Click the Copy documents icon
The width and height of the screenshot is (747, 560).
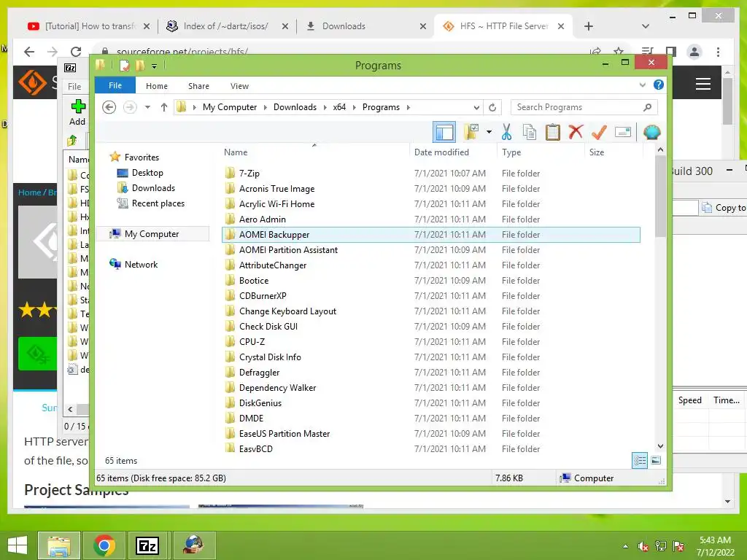click(x=530, y=132)
